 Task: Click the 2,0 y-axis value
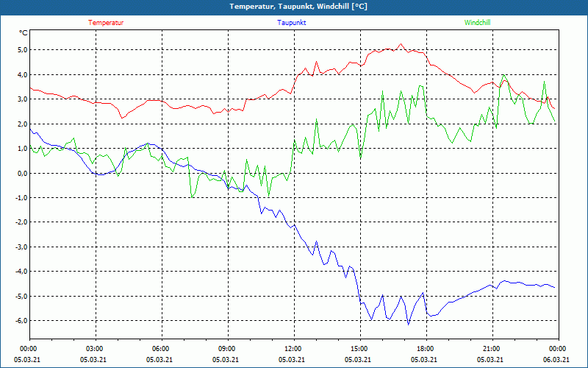tap(22, 124)
